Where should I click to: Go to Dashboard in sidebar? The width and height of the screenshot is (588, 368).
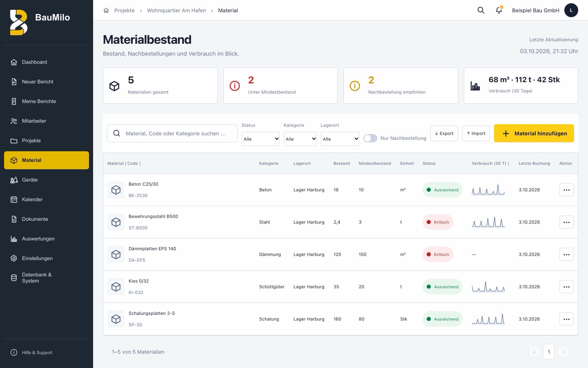[47, 62]
